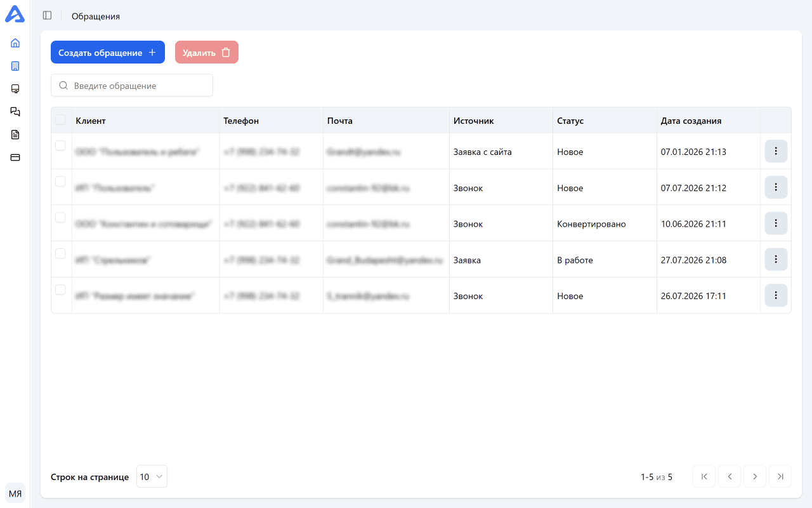Select all rows with header checkbox

click(x=60, y=119)
